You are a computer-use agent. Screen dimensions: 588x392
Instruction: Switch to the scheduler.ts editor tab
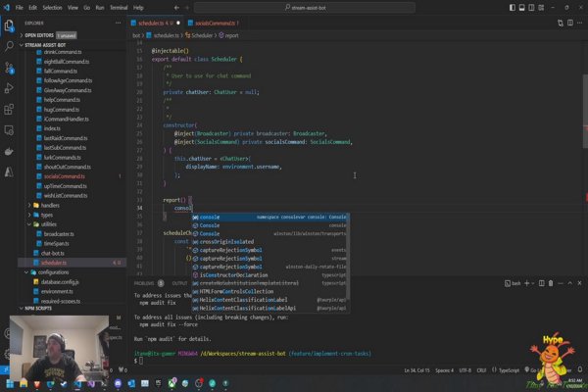pos(155,24)
